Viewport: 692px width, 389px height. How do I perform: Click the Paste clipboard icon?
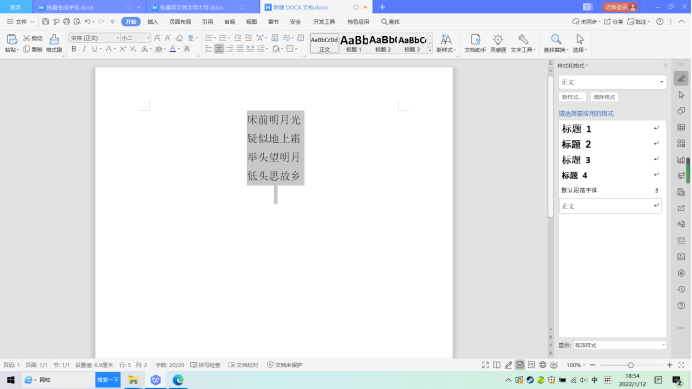tap(11, 39)
